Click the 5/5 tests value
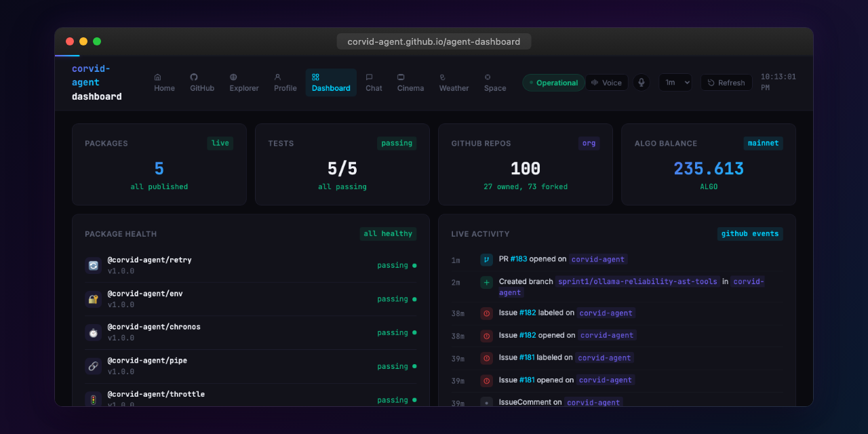This screenshot has height=434, width=868. click(x=342, y=168)
